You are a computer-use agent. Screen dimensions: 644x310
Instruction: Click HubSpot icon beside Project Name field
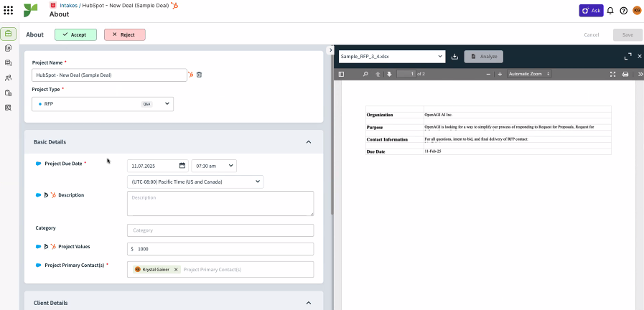190,75
